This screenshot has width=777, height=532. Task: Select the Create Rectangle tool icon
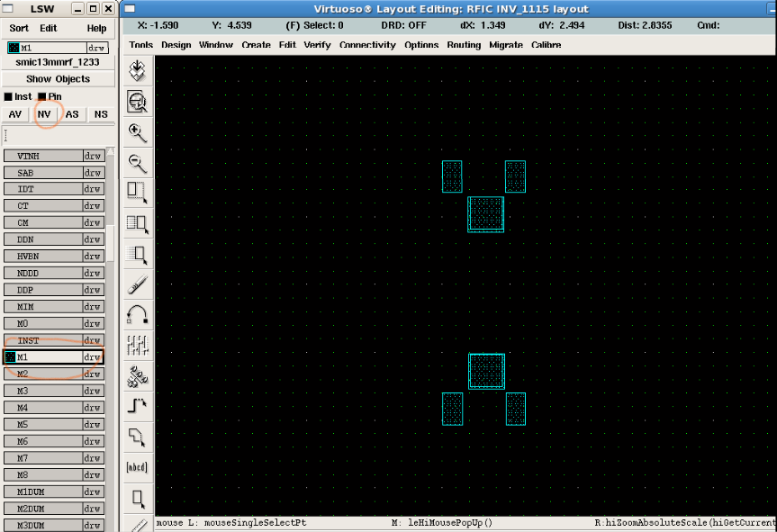coord(137,498)
